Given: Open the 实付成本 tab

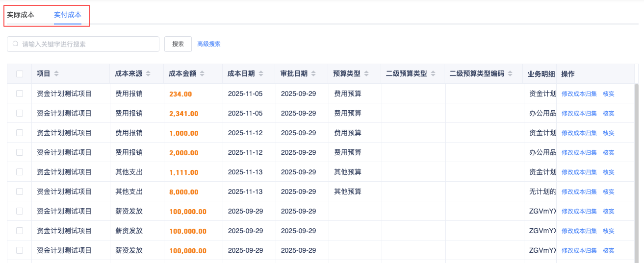Looking at the screenshot, I should click(x=68, y=15).
